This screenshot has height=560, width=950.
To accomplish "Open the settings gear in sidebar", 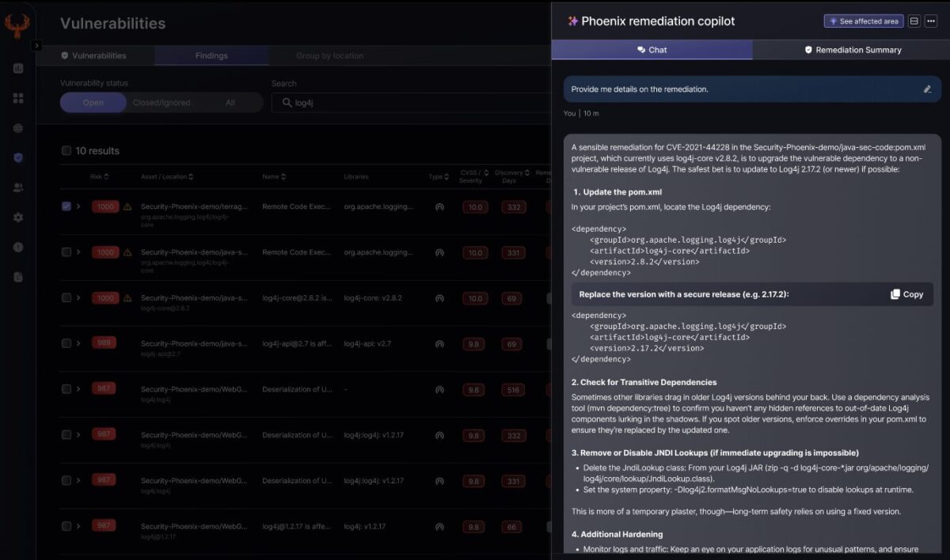I will (18, 218).
